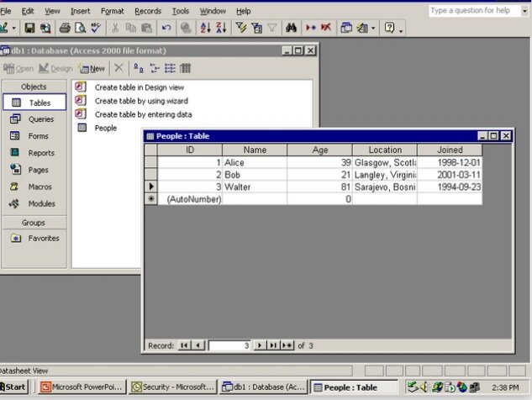This screenshot has height=400, width=532.
Task: Click the Search file icon beside Save
Action: coord(45,28)
